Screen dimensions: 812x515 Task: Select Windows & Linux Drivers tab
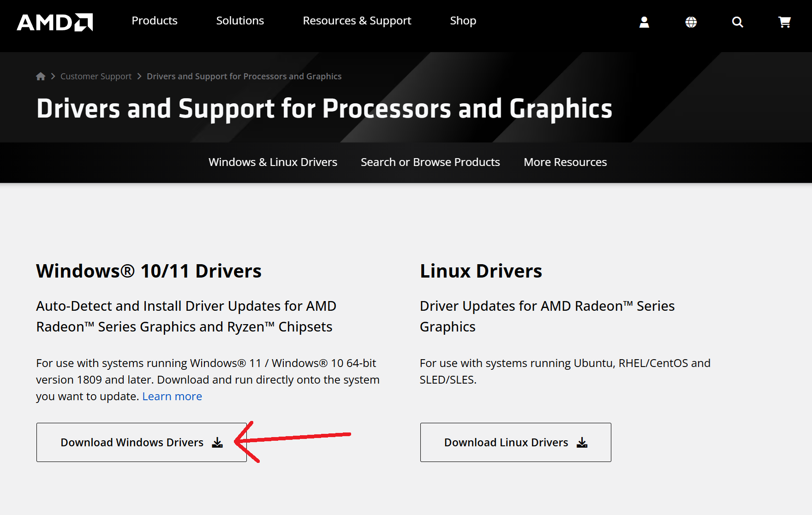coord(273,162)
